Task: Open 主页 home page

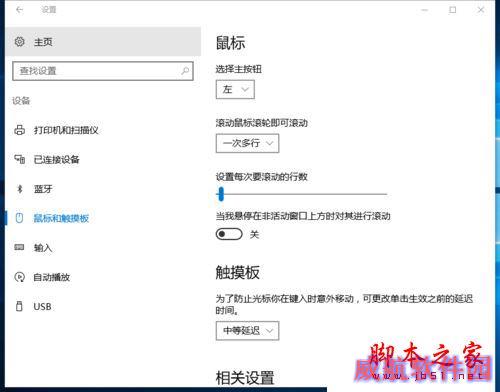Action: 103,42
